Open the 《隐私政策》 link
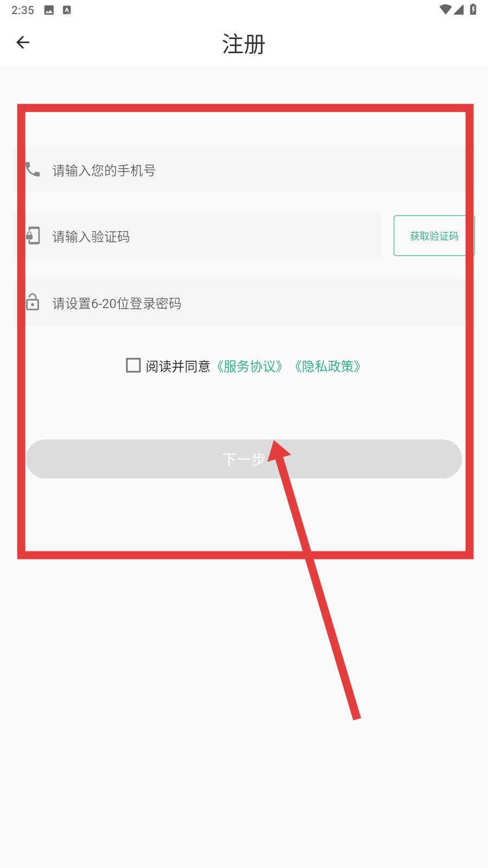This screenshot has width=488, height=868. pos(328,366)
